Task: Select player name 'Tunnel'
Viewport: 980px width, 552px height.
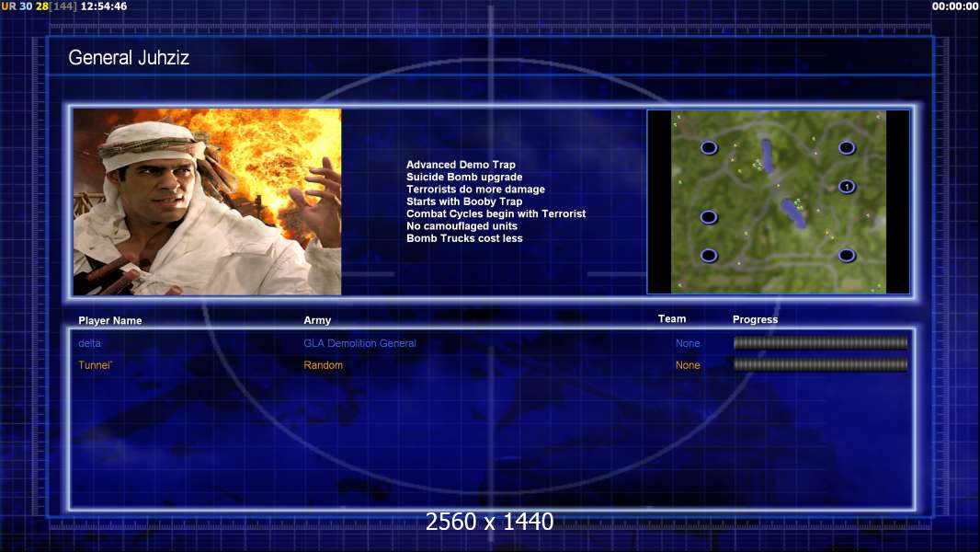Action: (95, 365)
